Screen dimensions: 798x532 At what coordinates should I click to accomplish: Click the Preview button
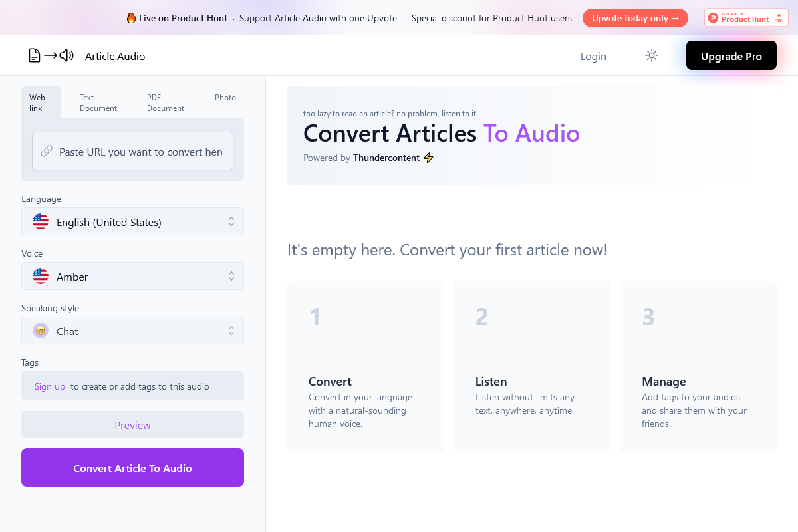(132, 424)
